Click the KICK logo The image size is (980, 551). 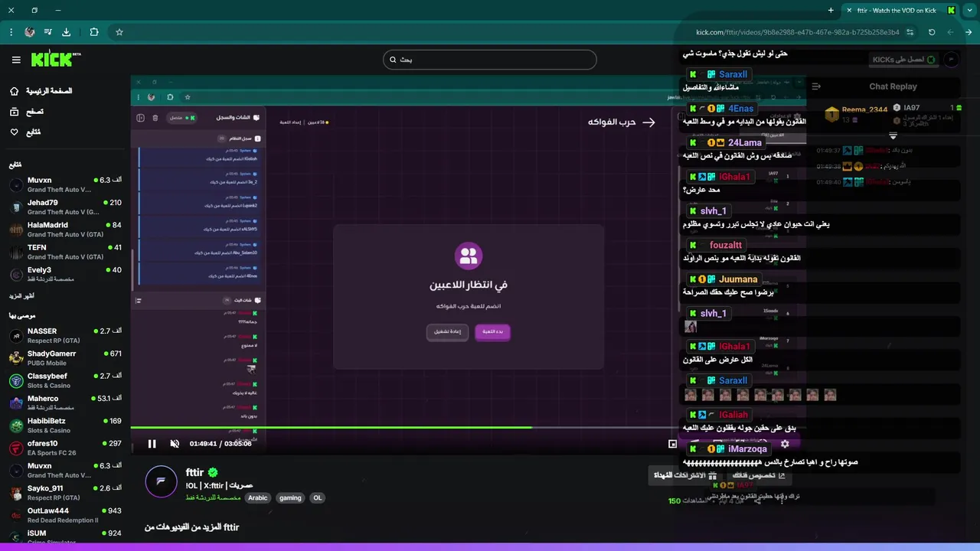click(55, 59)
